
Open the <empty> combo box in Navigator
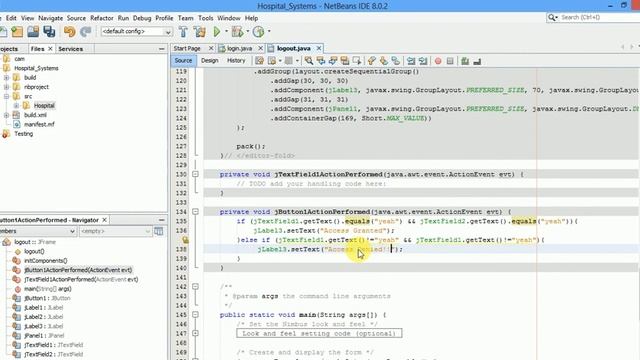click(x=116, y=231)
